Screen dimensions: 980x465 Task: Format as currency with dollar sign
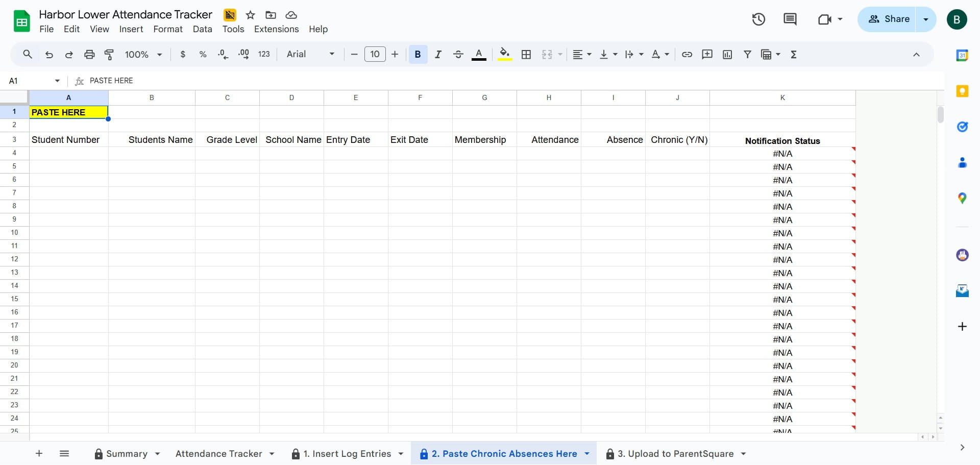pyautogui.click(x=183, y=54)
